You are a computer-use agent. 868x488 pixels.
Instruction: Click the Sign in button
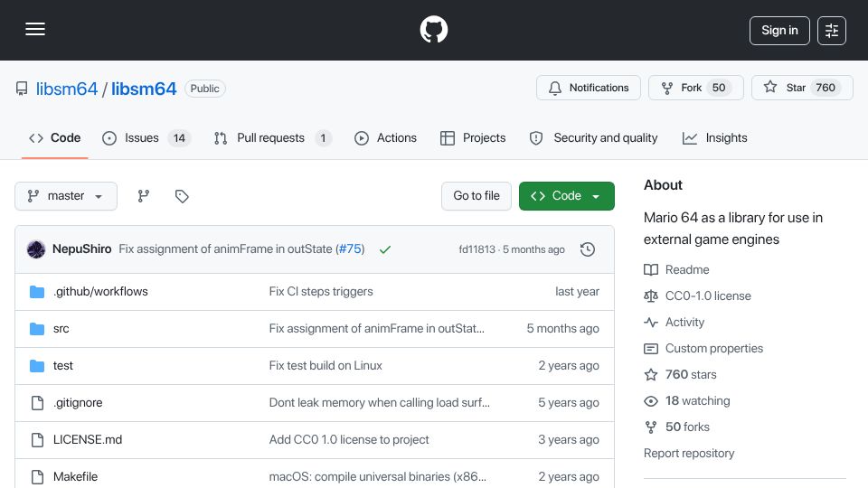pyautogui.click(x=779, y=31)
